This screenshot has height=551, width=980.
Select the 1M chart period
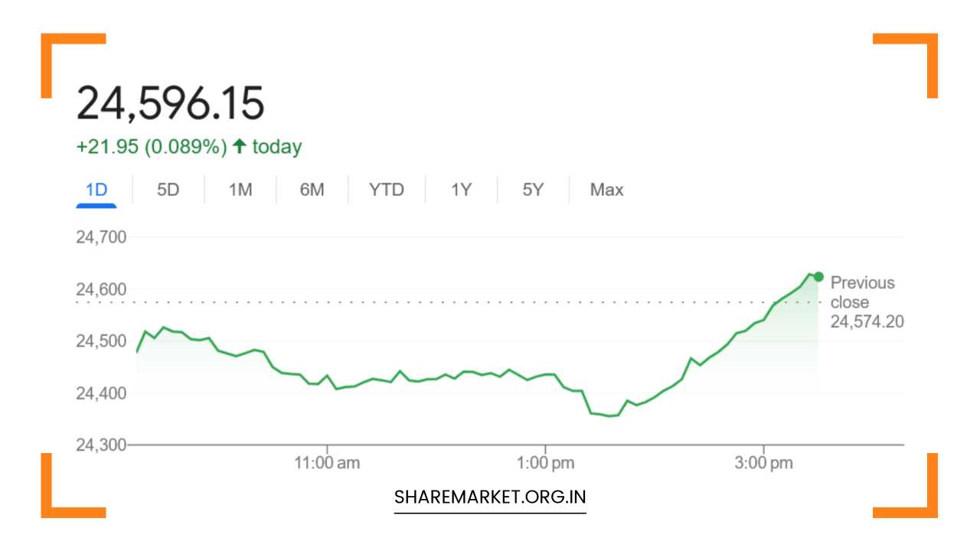[x=240, y=189]
